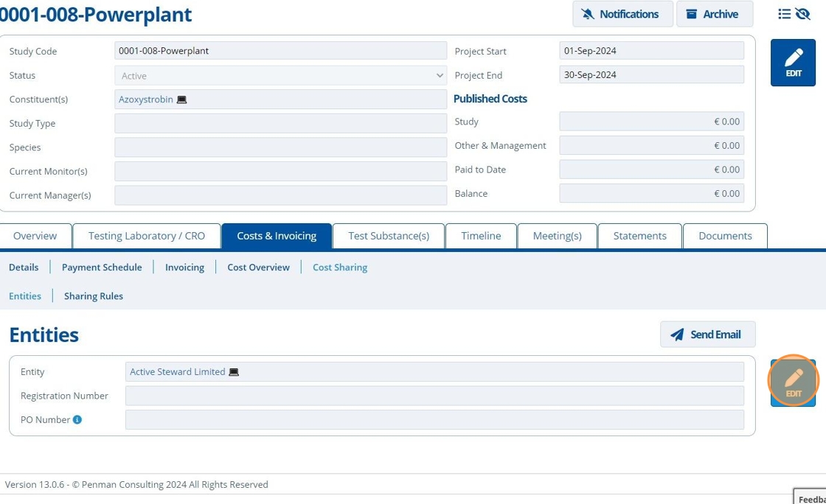
Task: Click the Project Start date field
Action: [652, 51]
